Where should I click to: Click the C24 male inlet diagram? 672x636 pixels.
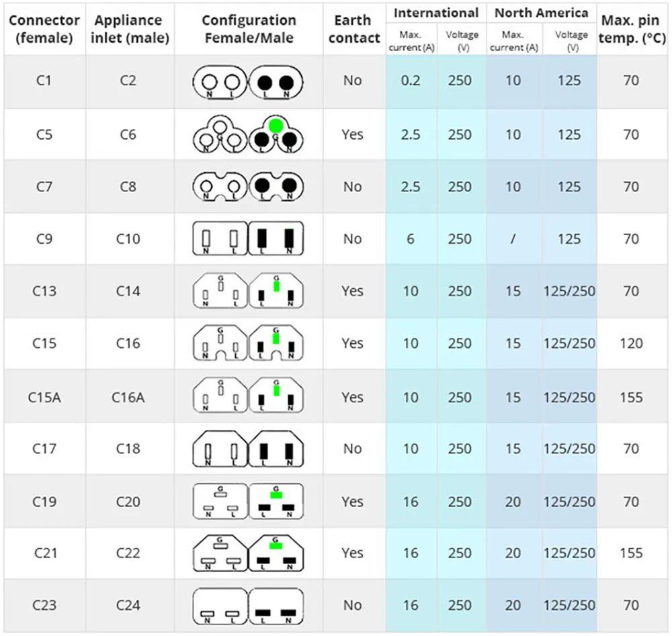276,606
